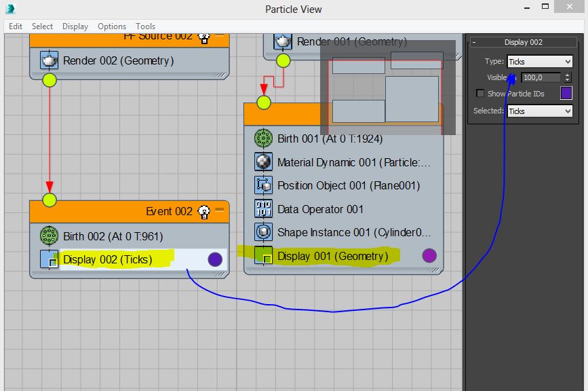This screenshot has height=391, width=588.
Task: Click the Display 001 operator icon
Action: 263,256
